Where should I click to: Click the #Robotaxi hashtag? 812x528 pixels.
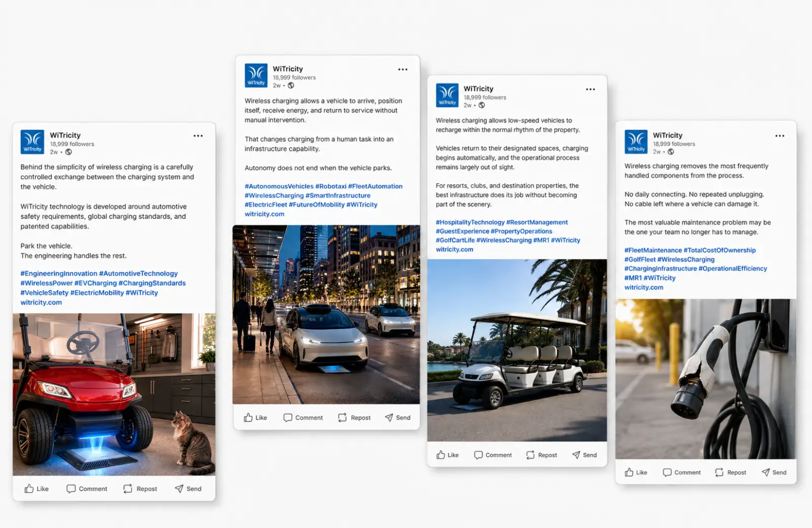click(331, 186)
